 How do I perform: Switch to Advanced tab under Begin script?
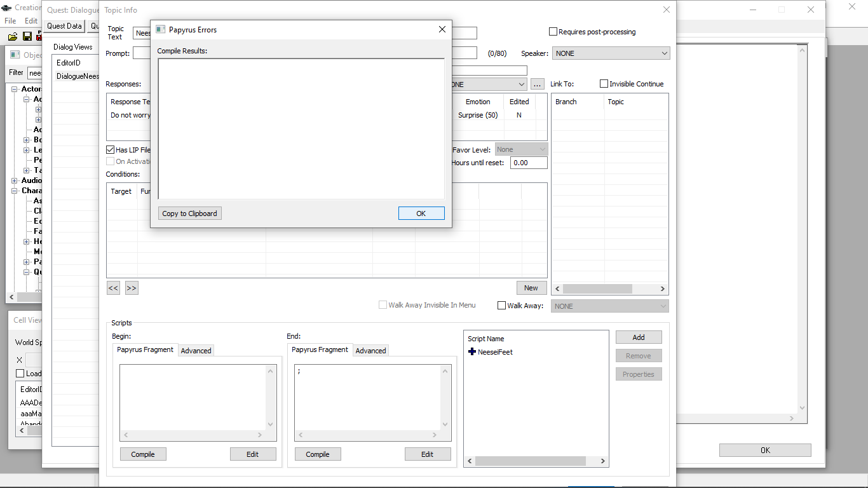tap(196, 350)
